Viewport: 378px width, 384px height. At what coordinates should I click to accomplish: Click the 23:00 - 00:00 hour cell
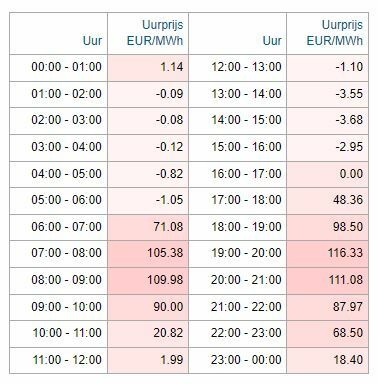[238, 360]
